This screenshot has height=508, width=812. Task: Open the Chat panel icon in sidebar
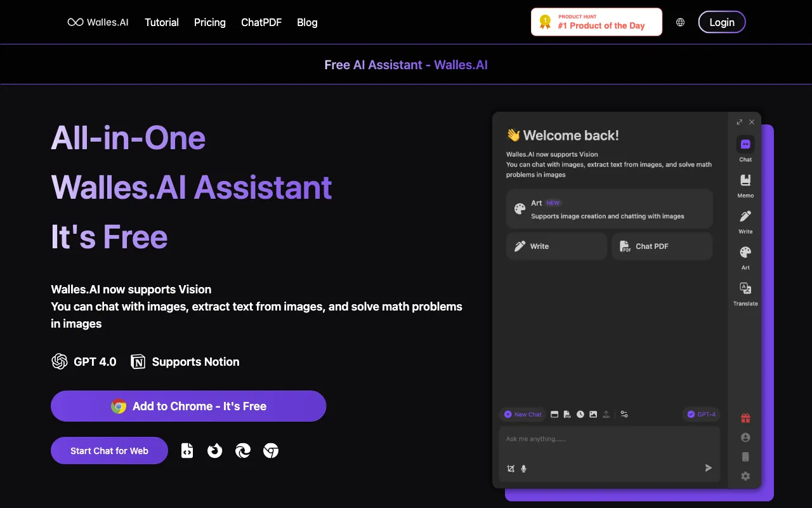coord(745,144)
